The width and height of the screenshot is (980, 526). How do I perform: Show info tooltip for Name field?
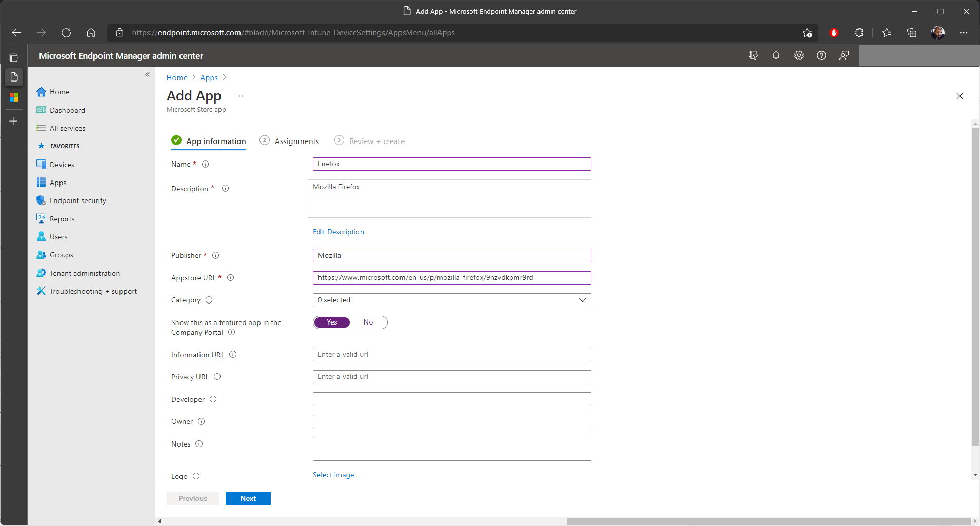pyautogui.click(x=205, y=164)
